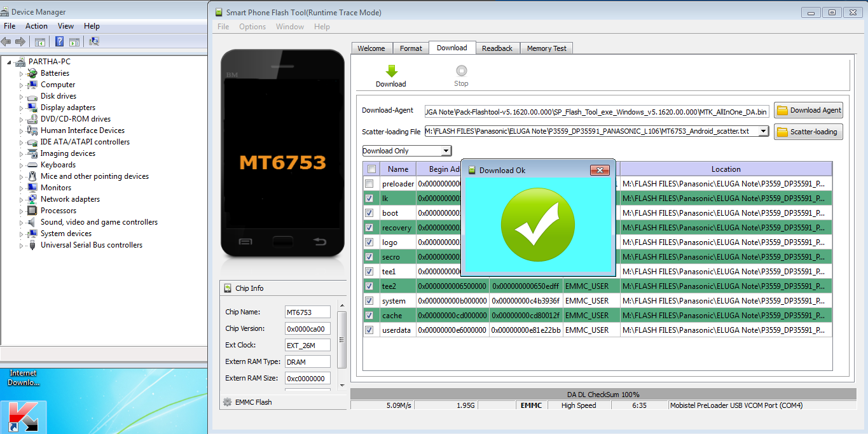Click the Chip Info panel icon
This screenshot has width=868, height=434.
[x=228, y=288]
